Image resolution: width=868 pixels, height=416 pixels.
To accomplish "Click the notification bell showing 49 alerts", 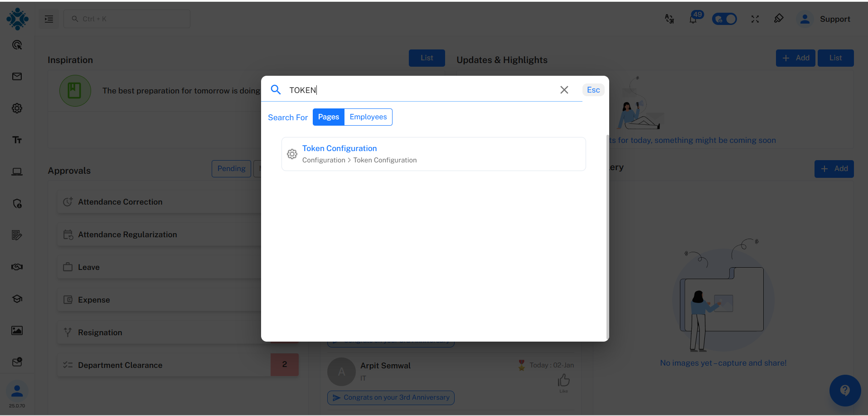I will [x=693, y=19].
